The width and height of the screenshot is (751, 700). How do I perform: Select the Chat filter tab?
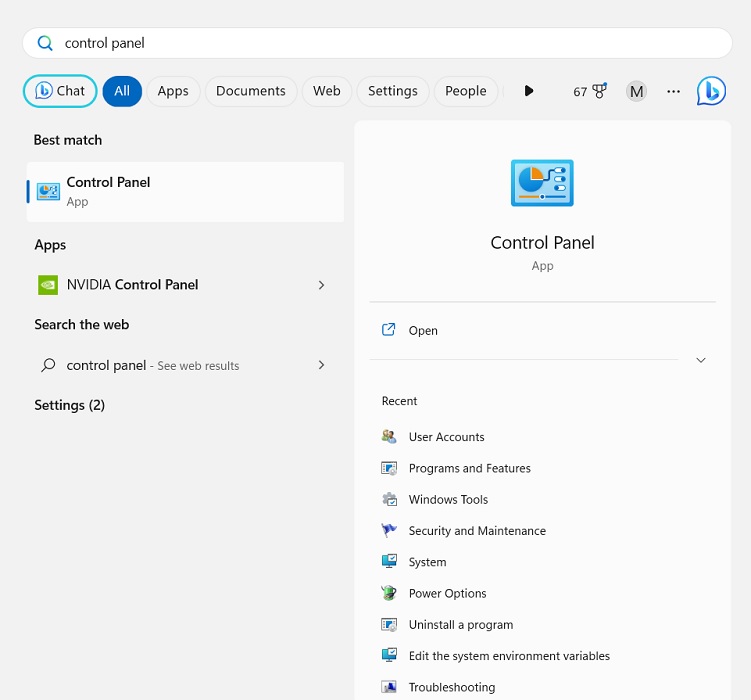[60, 91]
